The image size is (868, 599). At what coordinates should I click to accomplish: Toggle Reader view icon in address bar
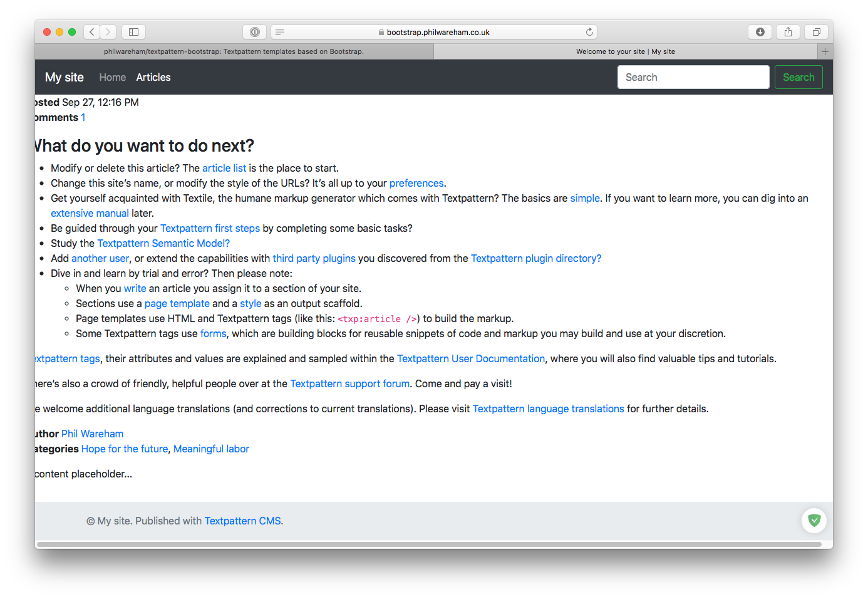(280, 32)
